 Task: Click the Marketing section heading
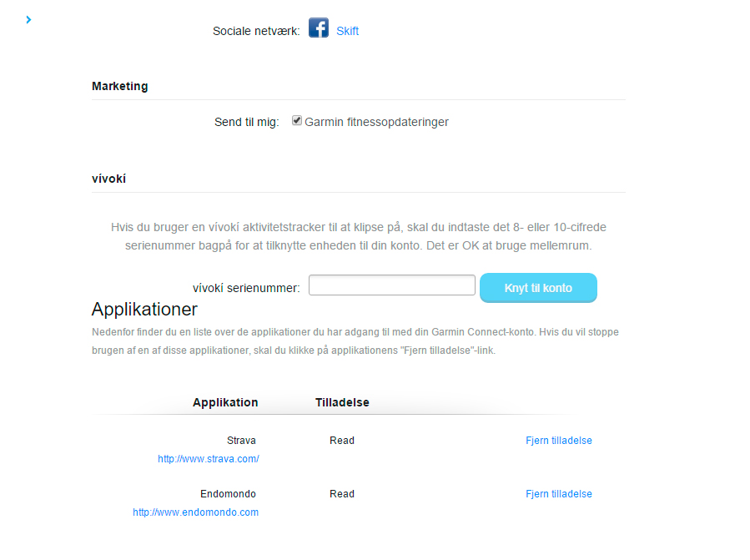click(120, 86)
